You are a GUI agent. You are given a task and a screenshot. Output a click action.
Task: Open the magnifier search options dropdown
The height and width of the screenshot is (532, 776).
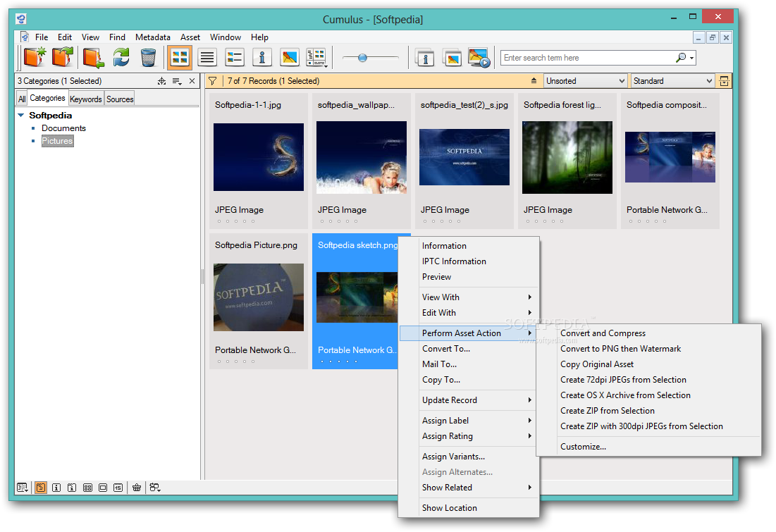click(685, 58)
